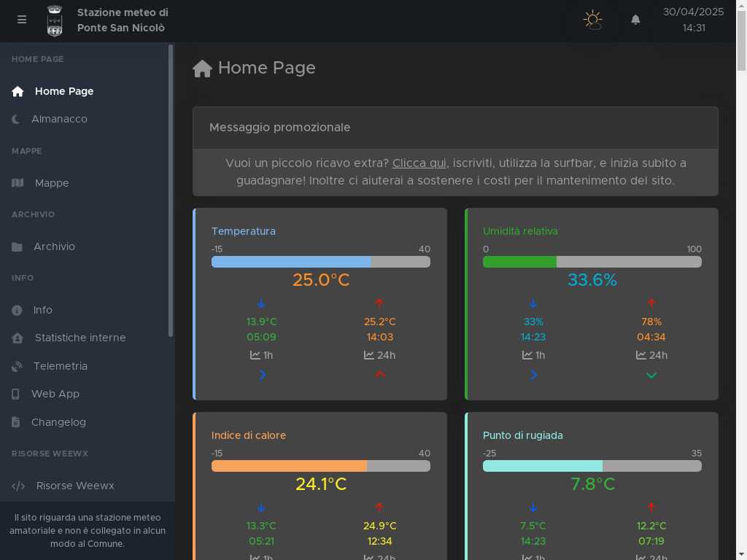Click the 13.9°C minimum temperature
Viewport: 747px width, 560px height.
[262, 322]
